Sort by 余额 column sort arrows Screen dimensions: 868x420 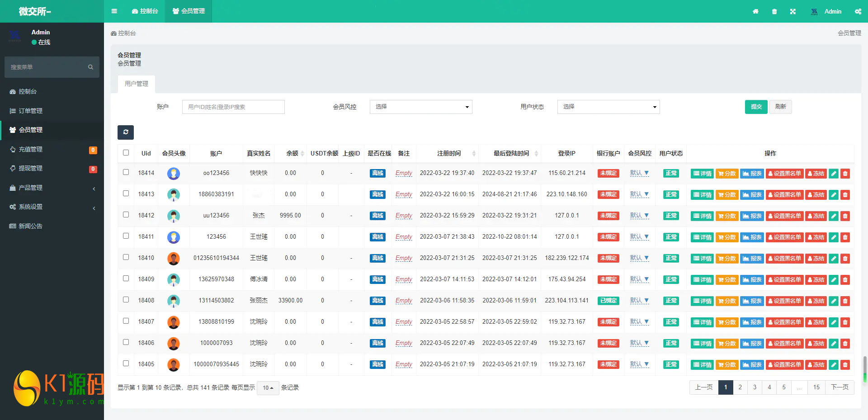pos(302,154)
